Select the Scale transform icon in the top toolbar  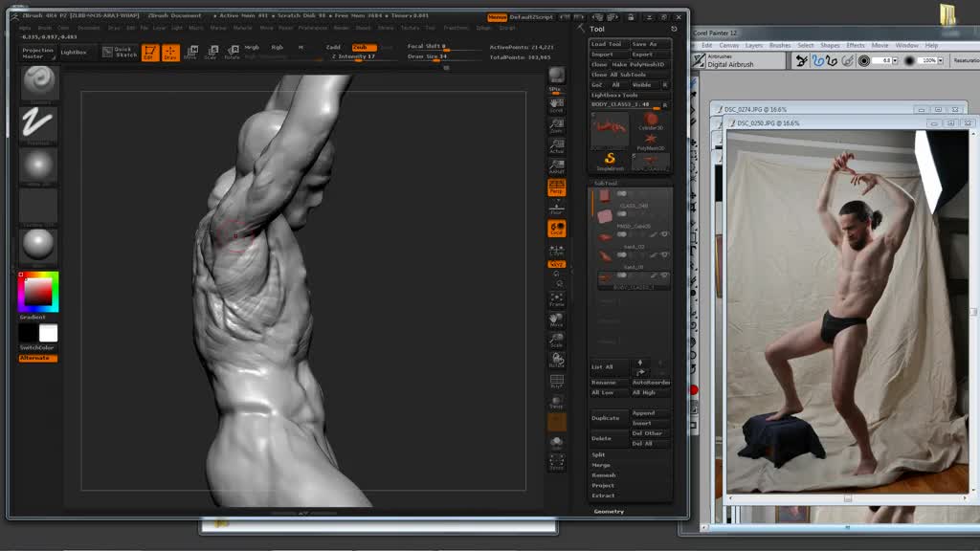pos(212,53)
